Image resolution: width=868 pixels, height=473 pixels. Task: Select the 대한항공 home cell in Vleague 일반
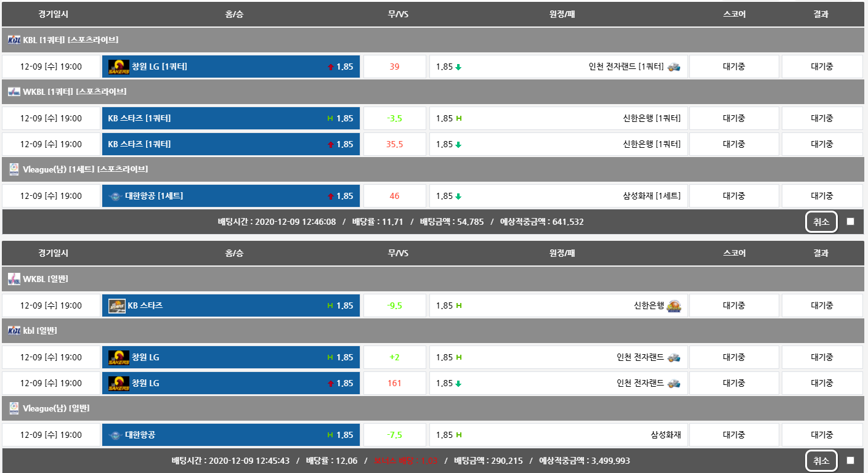[x=230, y=435]
